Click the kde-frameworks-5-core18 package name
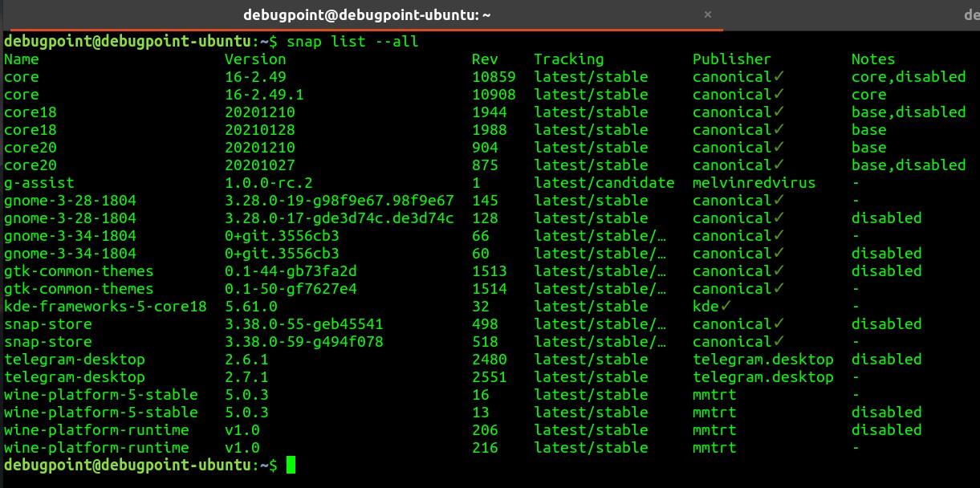 pos(105,306)
